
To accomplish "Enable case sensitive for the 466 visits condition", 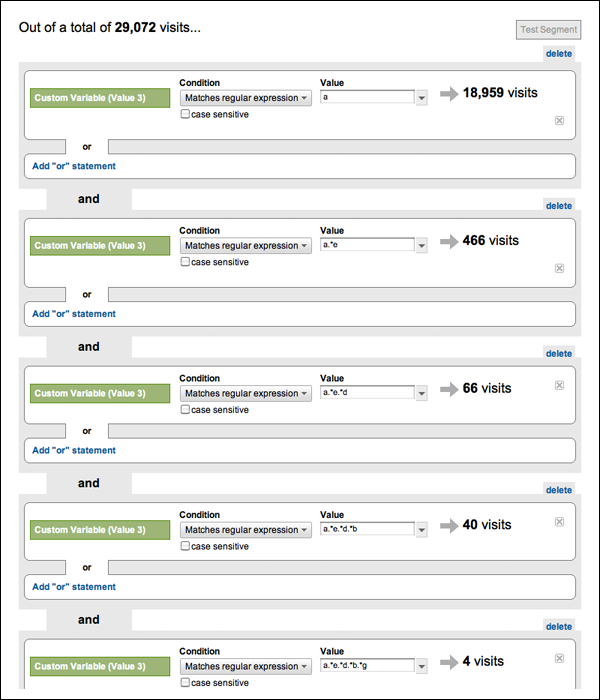I will 185,262.
